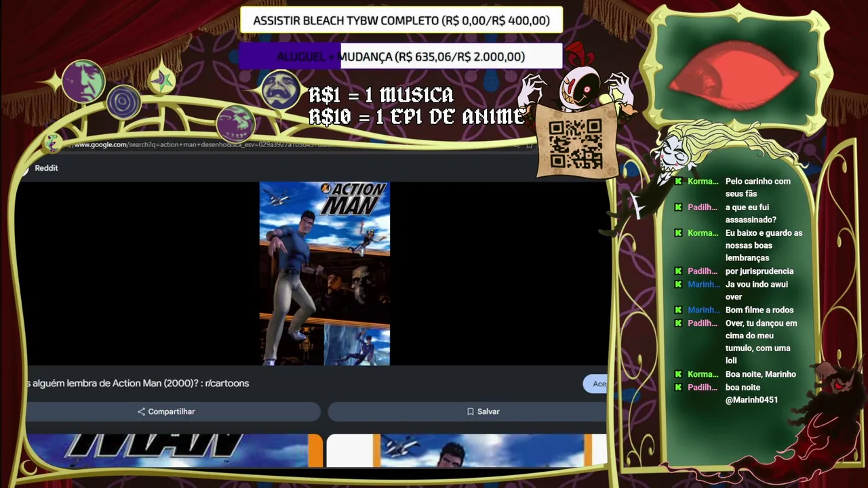Click the K badge beside 'Over, tu dançou em'
868x488 pixels.
[678, 323]
